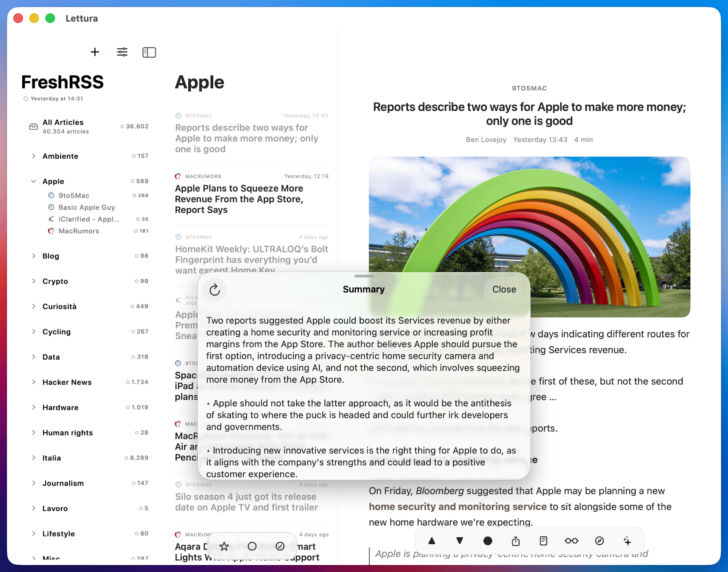The image size is (728, 572).
Task: Expand the Hacker News folder
Action: click(33, 382)
